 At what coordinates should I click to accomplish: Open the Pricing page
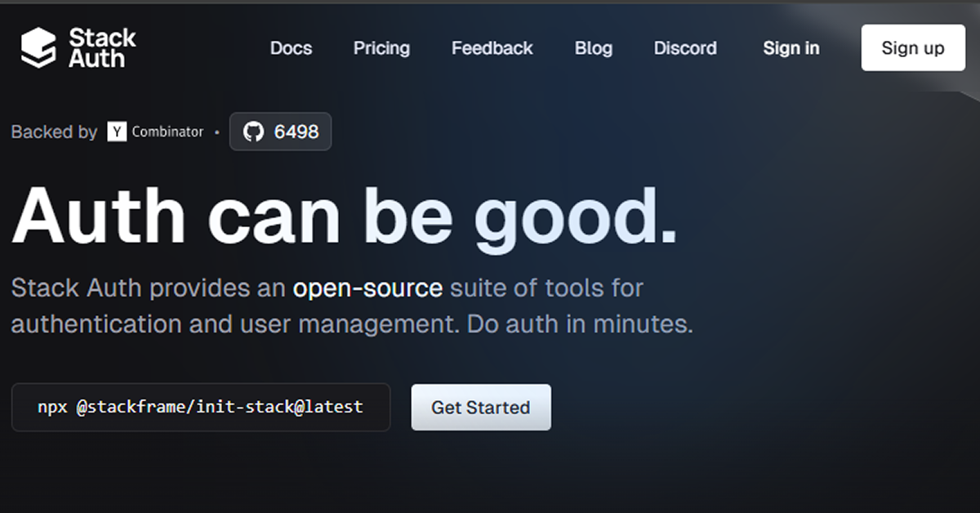coord(381,48)
